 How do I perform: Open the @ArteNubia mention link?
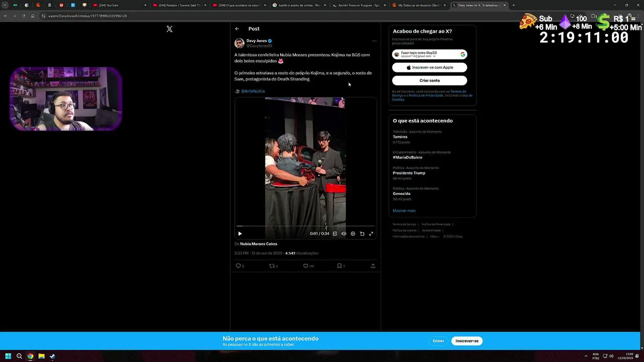253,91
